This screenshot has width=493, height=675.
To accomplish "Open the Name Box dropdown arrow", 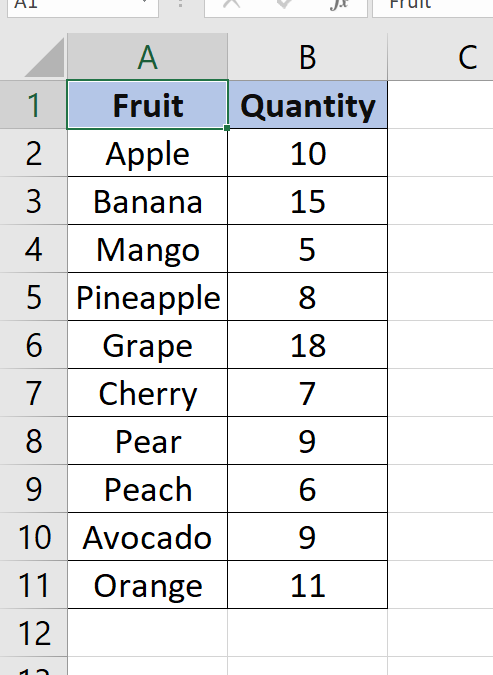I will (x=145, y=3).
